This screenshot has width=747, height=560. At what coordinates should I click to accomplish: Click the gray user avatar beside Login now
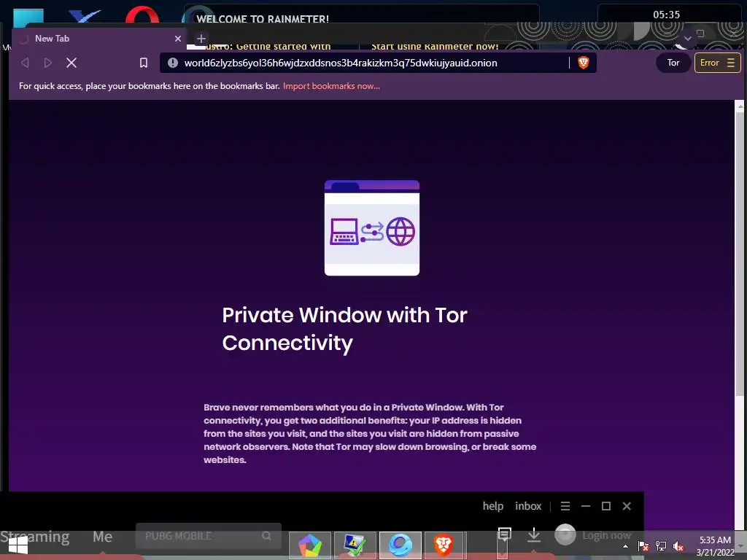point(565,534)
